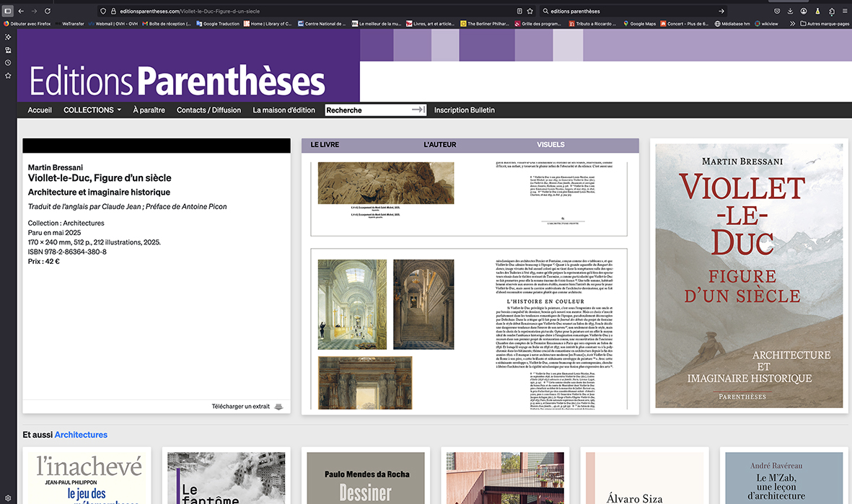852x504 pixels.
Task: Open the Álvaro Siza book cover
Action: pos(644,478)
